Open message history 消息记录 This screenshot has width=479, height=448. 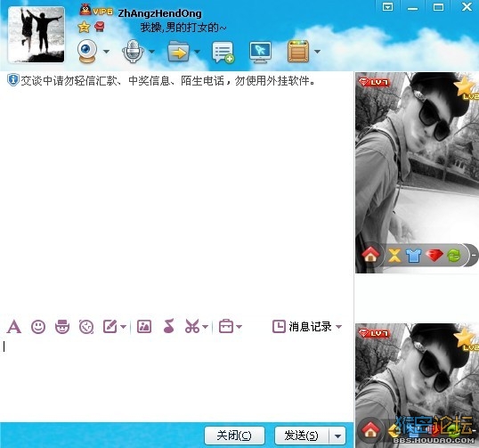click(302, 327)
